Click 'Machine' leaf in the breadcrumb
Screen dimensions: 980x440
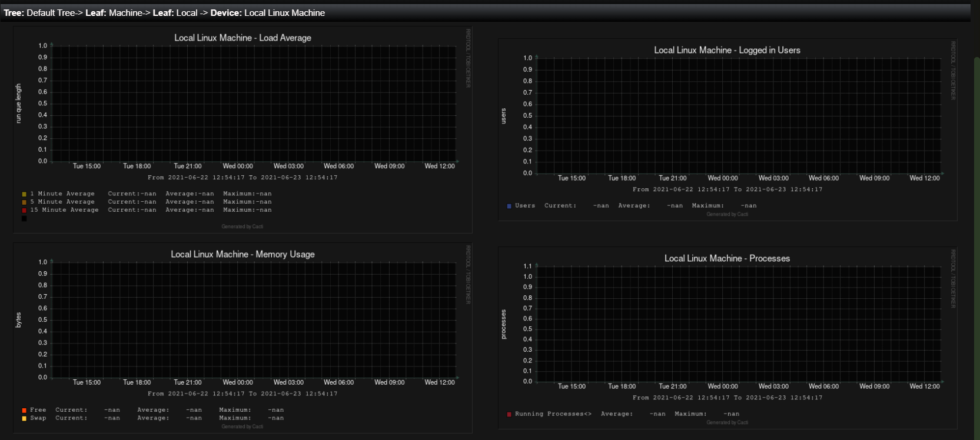(125, 13)
